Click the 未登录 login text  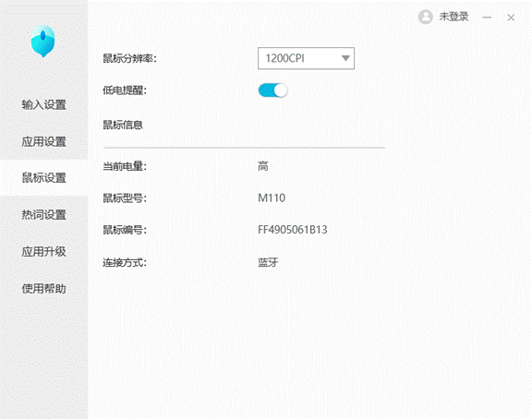(x=453, y=17)
